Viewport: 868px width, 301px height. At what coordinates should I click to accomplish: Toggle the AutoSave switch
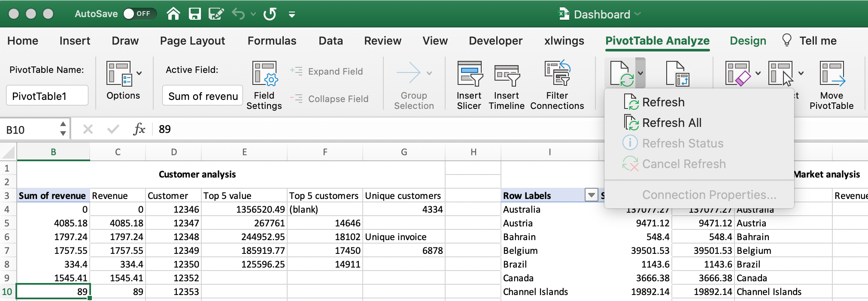(x=138, y=14)
